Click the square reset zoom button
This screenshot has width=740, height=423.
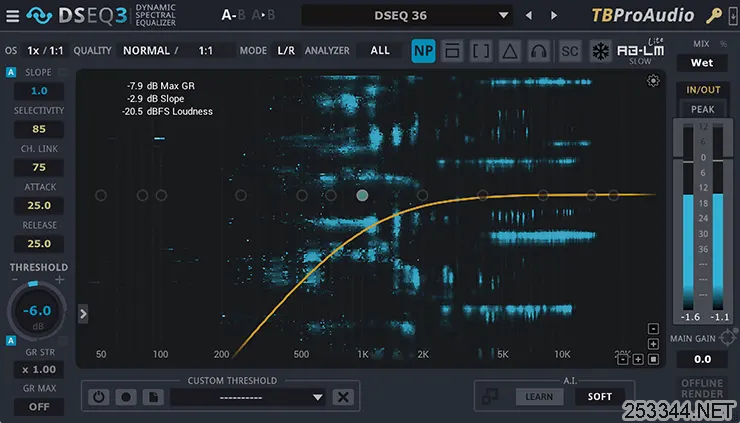(x=653, y=359)
